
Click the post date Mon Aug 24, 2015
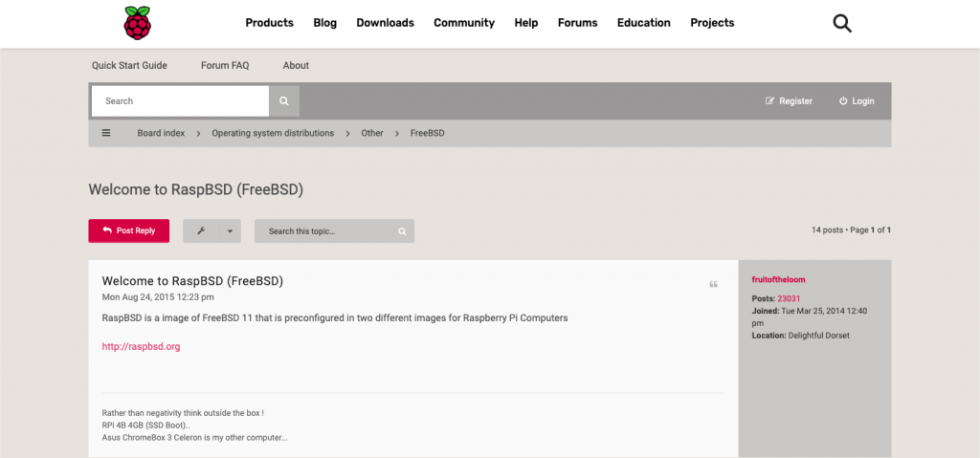click(158, 296)
